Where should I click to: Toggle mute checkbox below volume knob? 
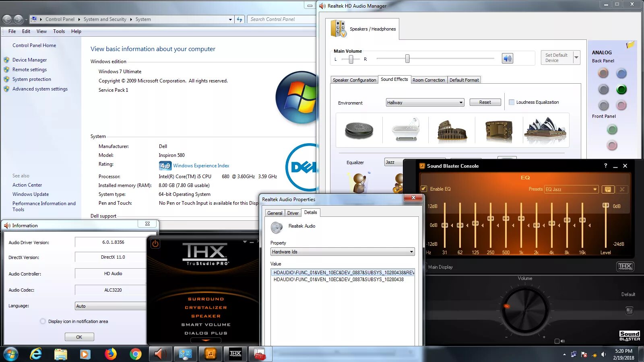click(557, 341)
